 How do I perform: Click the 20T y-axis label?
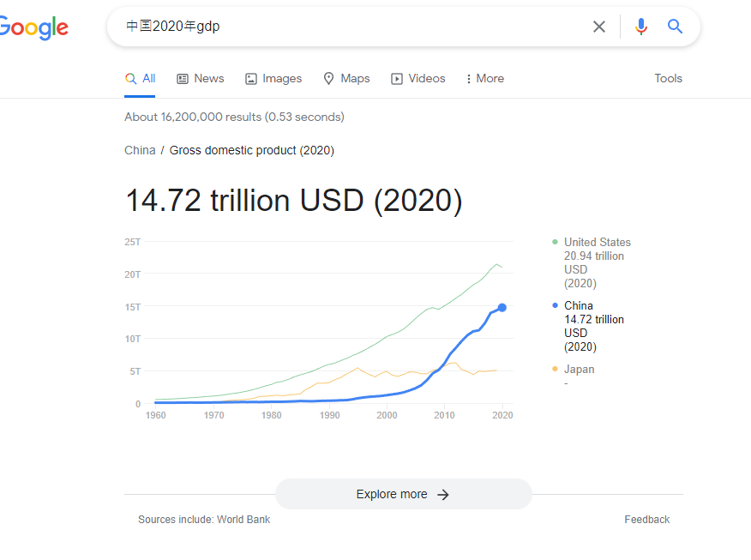coord(133,274)
